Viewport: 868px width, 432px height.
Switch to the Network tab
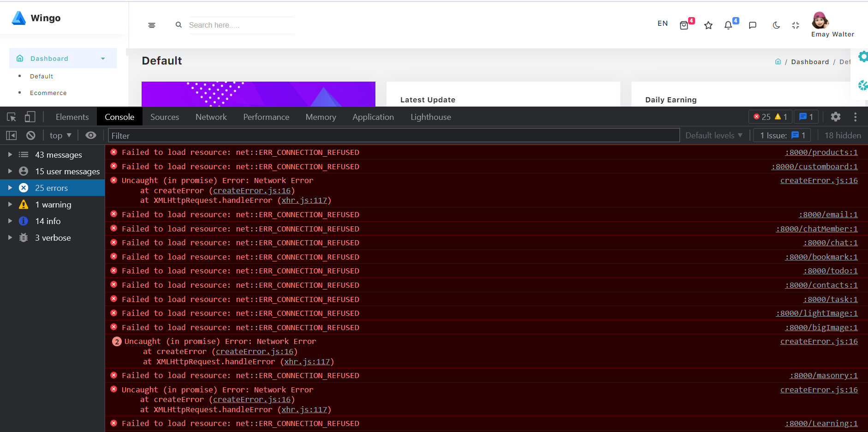click(x=211, y=117)
